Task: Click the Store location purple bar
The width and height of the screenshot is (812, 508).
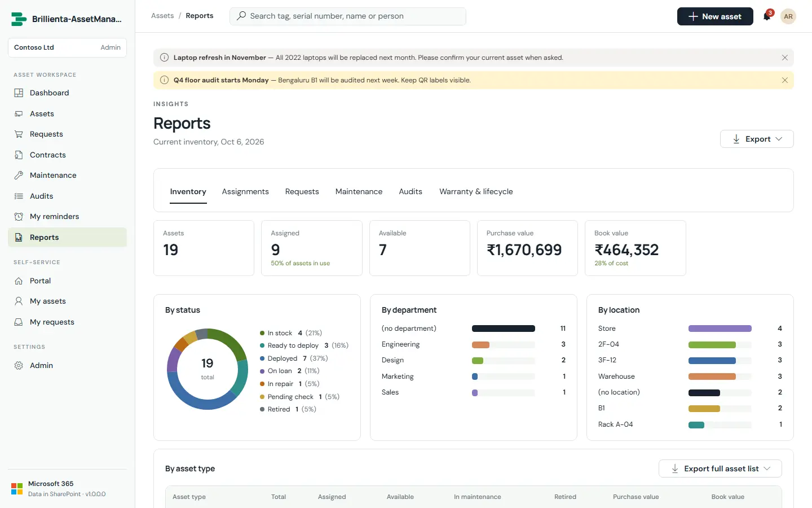Action: [720, 329]
